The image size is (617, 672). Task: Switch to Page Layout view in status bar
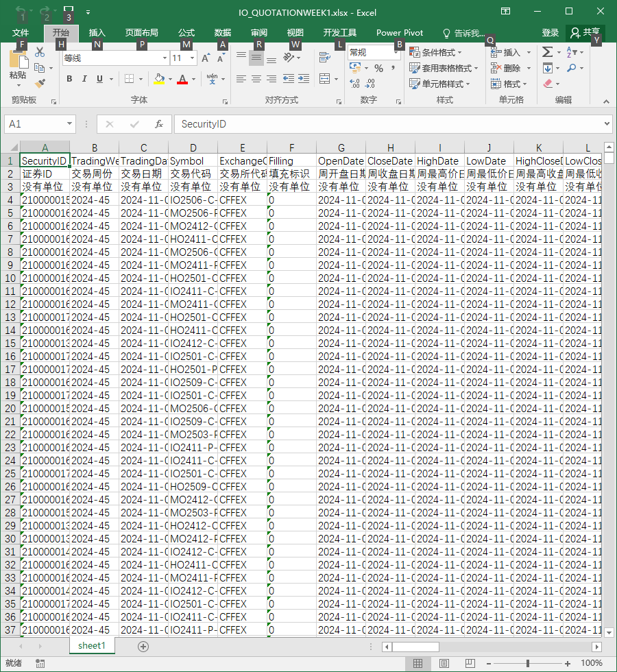click(x=444, y=664)
